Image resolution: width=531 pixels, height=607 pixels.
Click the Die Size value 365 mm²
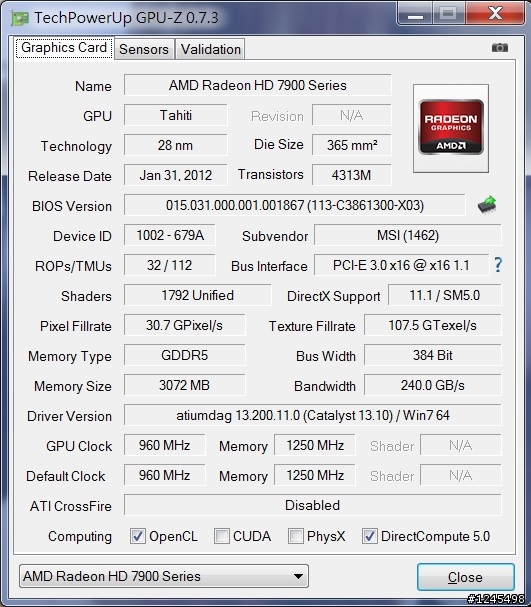352,145
